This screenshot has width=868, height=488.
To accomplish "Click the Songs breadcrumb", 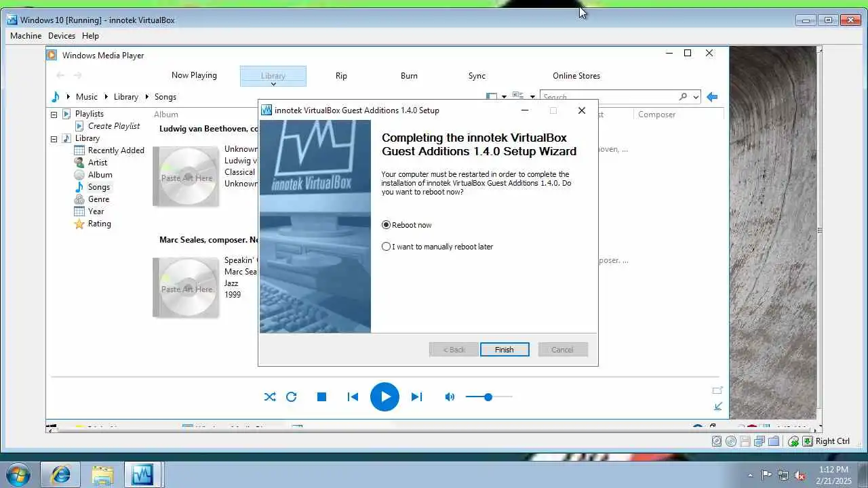I will pyautogui.click(x=165, y=97).
